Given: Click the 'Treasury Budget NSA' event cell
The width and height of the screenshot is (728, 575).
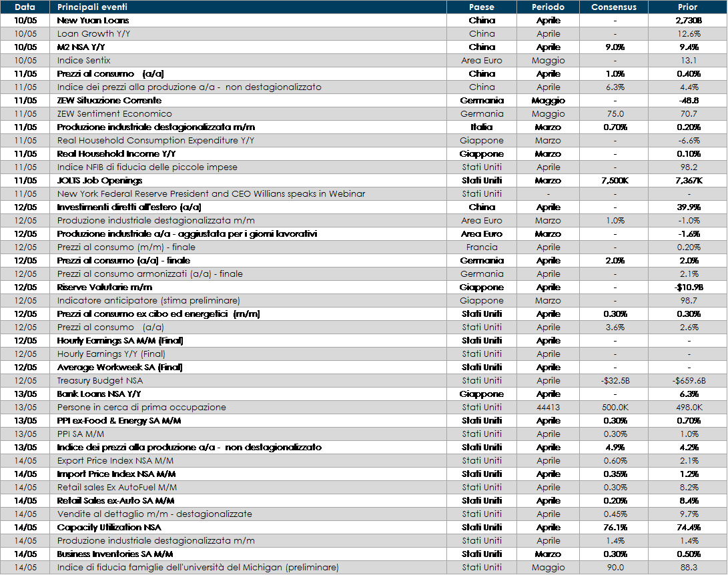Looking at the screenshot, I should point(100,380).
